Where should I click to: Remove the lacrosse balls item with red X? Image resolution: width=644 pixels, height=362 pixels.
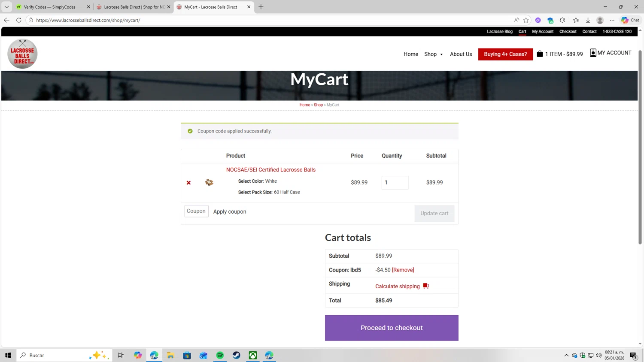[x=188, y=183]
